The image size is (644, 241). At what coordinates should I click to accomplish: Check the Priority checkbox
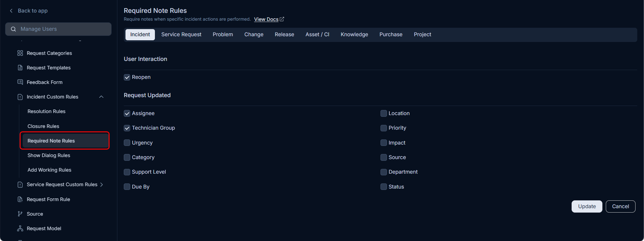pyautogui.click(x=384, y=128)
